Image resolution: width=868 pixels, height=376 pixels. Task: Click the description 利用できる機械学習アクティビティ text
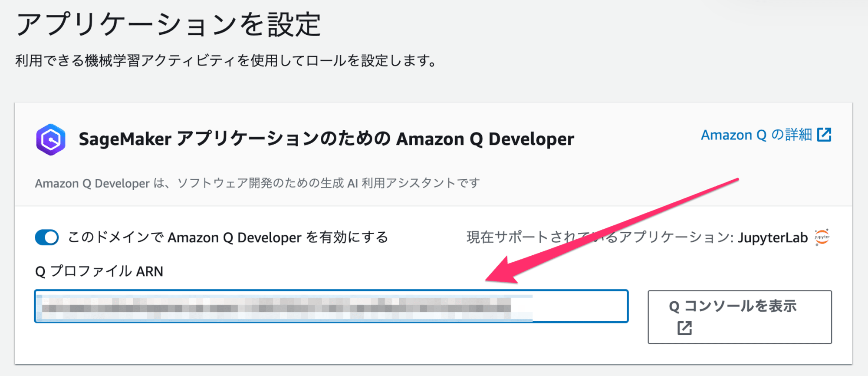(x=226, y=60)
